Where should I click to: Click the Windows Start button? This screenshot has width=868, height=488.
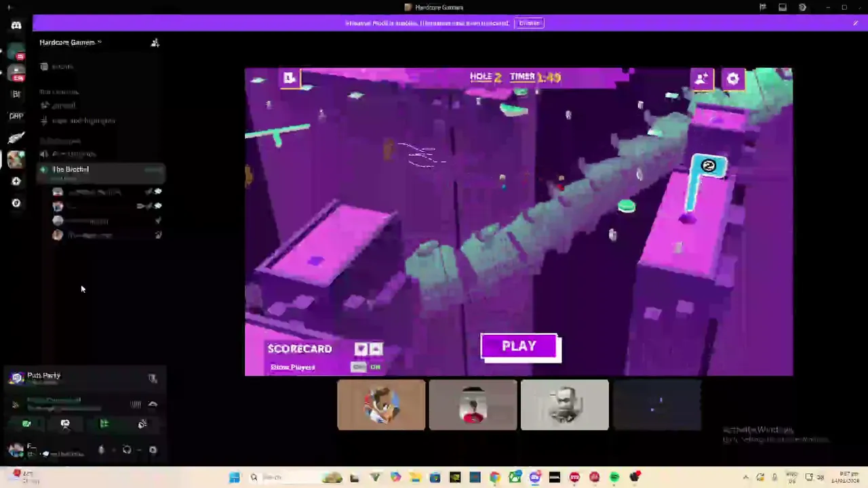coord(234,477)
